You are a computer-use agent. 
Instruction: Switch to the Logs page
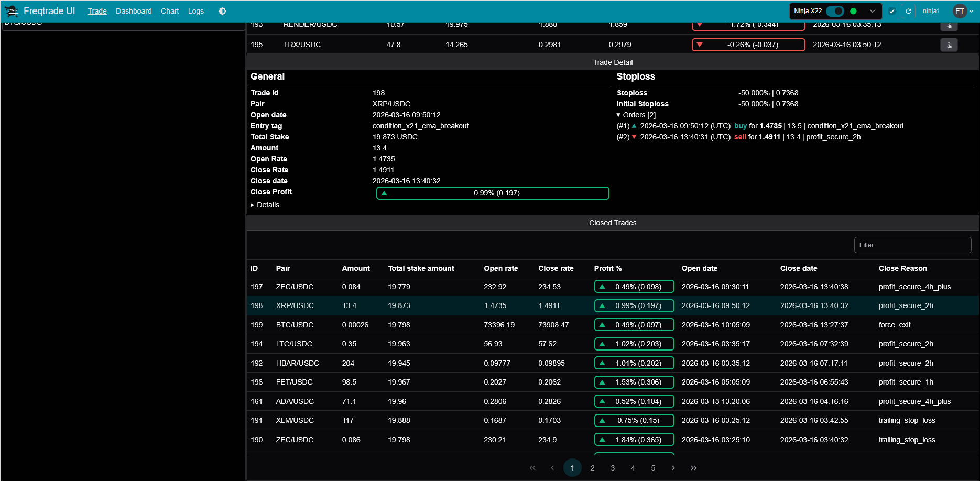[x=196, y=11]
